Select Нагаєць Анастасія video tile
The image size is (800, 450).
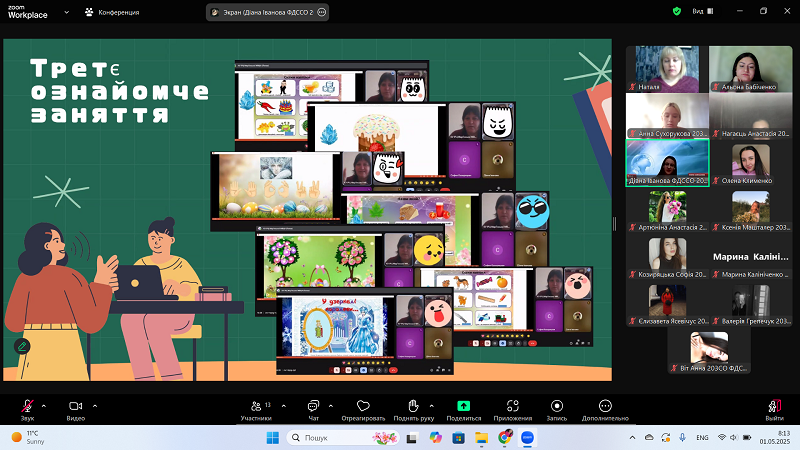coord(751,116)
